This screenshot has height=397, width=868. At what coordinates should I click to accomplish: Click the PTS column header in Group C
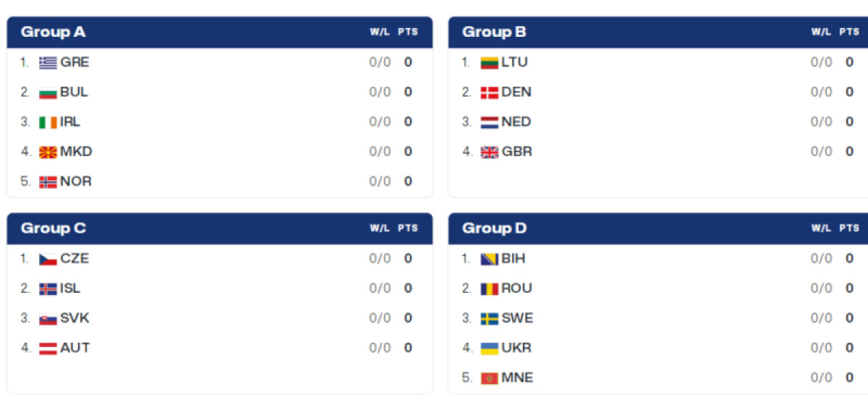pyautogui.click(x=408, y=229)
